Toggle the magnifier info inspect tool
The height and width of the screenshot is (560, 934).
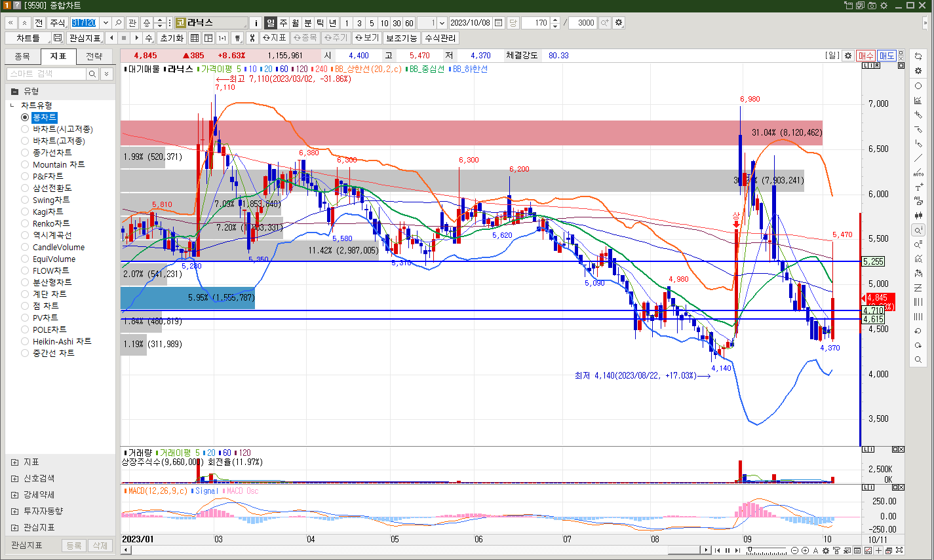pos(918,230)
